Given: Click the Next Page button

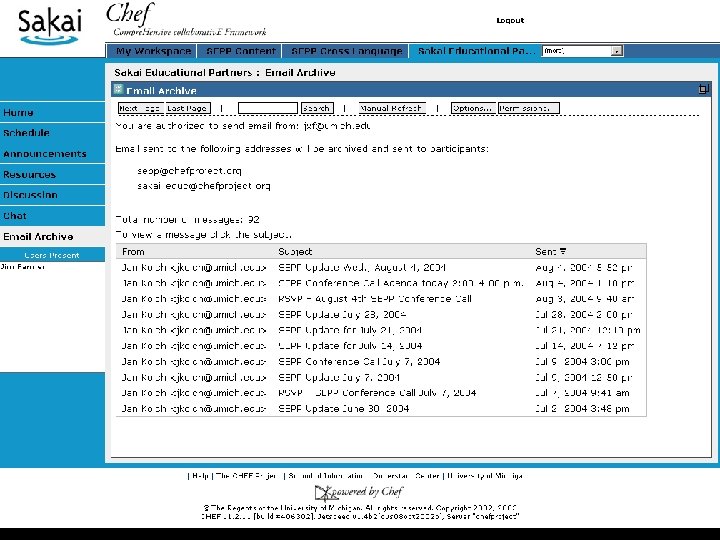Looking at the screenshot, I should 141,108.
